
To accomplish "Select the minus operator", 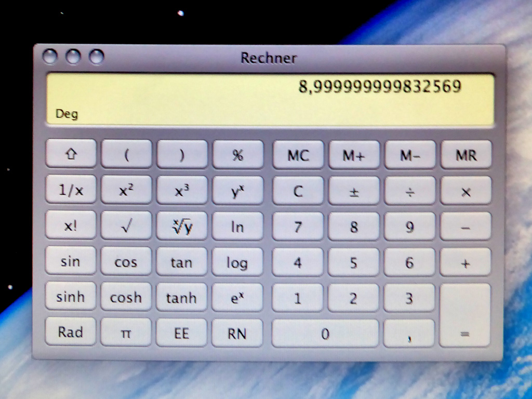I will click(x=465, y=227).
